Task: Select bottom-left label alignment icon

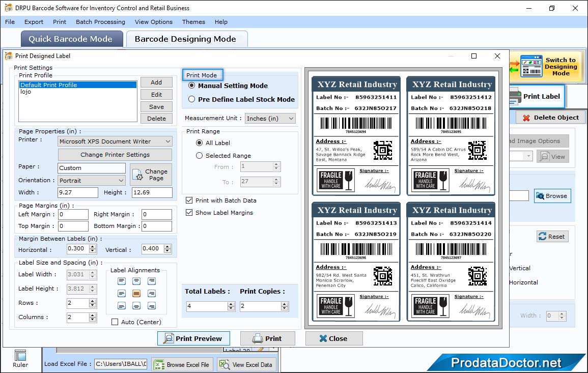Action: click(122, 306)
